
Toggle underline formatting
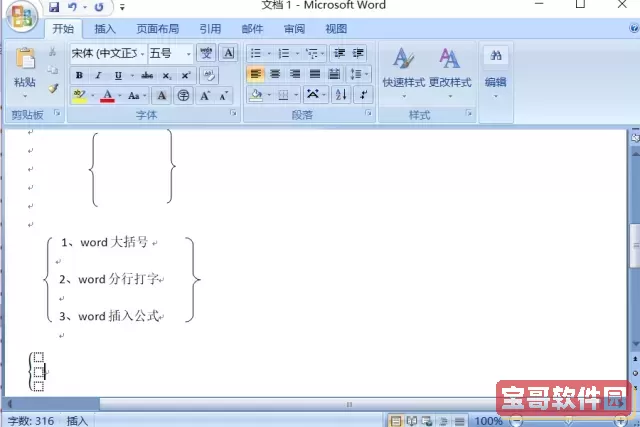click(118, 75)
